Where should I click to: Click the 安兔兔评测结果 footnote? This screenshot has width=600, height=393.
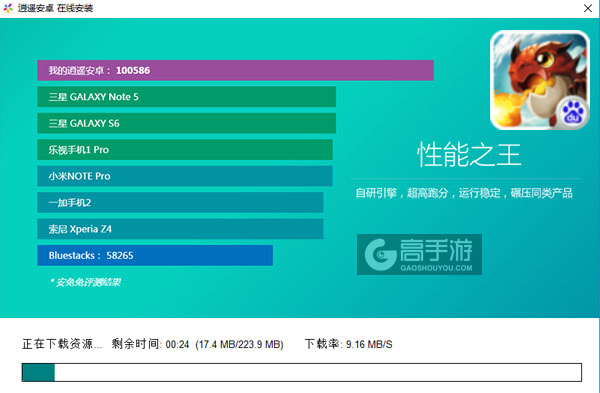tap(85, 282)
